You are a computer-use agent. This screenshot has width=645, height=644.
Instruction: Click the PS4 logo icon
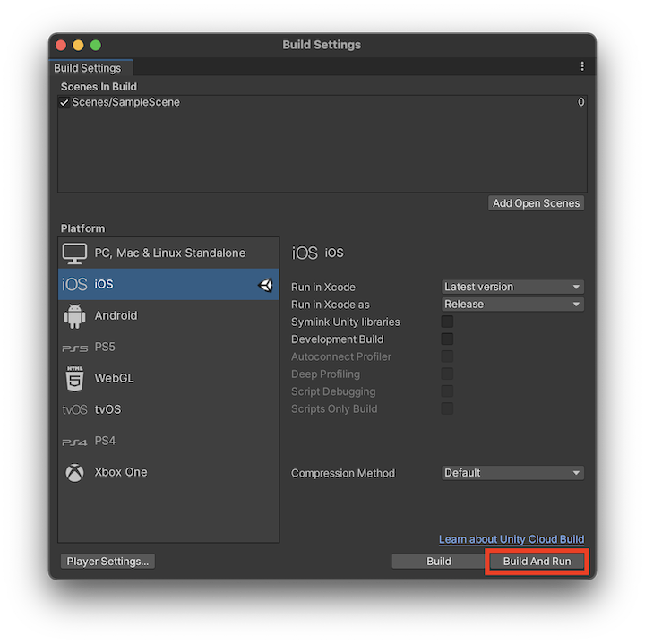coord(74,442)
